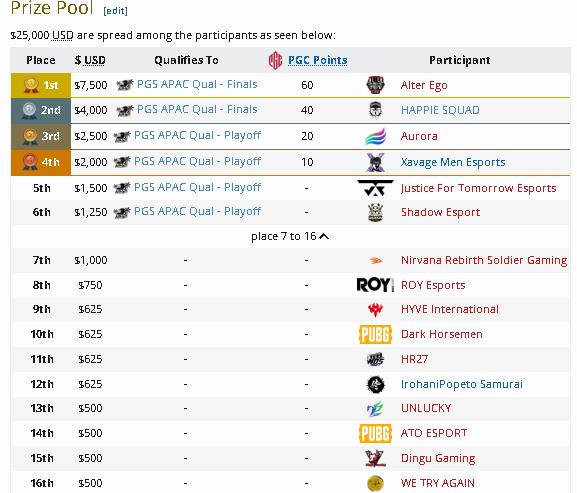Viewport: 577px width, 493px height.
Task: Click the HR27 team logo
Action: pyautogui.click(x=375, y=359)
